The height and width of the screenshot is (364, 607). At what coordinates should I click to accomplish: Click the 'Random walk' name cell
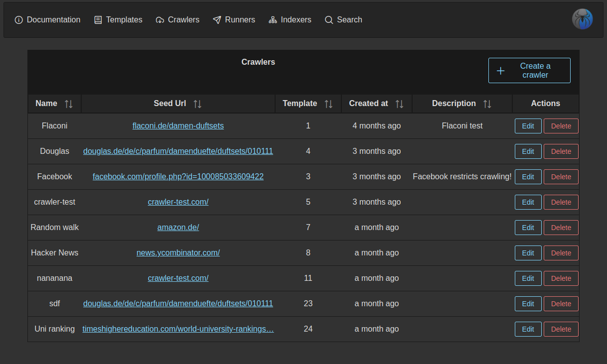click(x=54, y=228)
